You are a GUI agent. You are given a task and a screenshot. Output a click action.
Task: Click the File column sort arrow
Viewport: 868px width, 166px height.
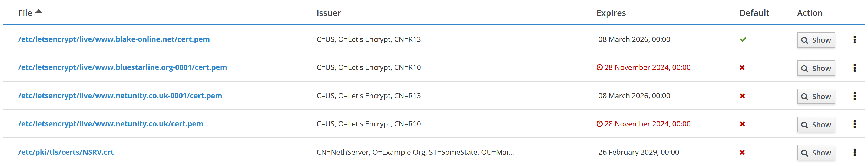pos(39,11)
